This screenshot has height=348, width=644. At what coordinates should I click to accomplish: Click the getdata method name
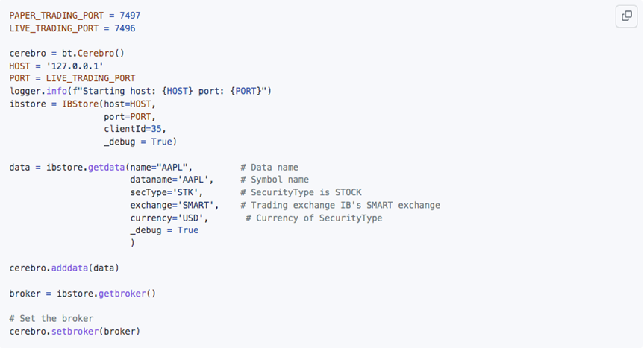107,167
